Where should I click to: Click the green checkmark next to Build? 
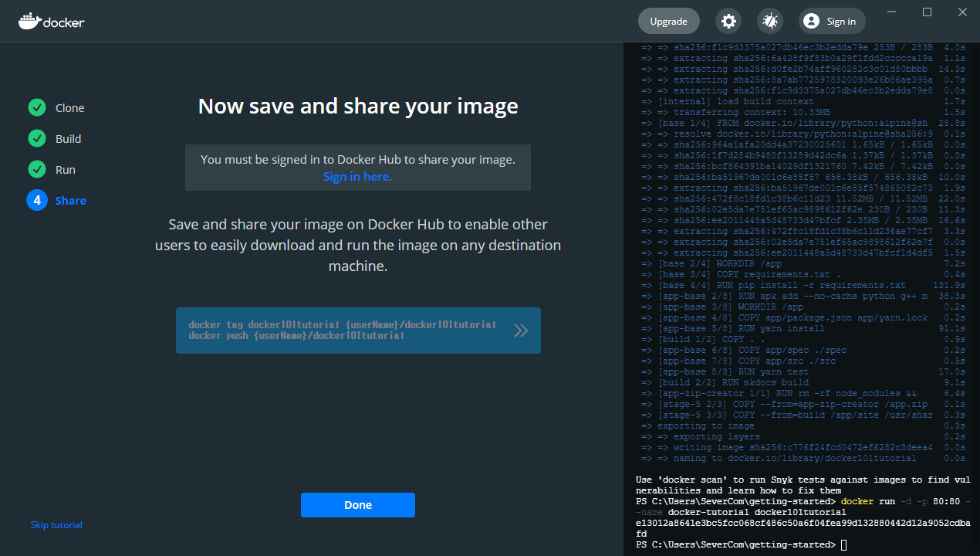(x=36, y=138)
